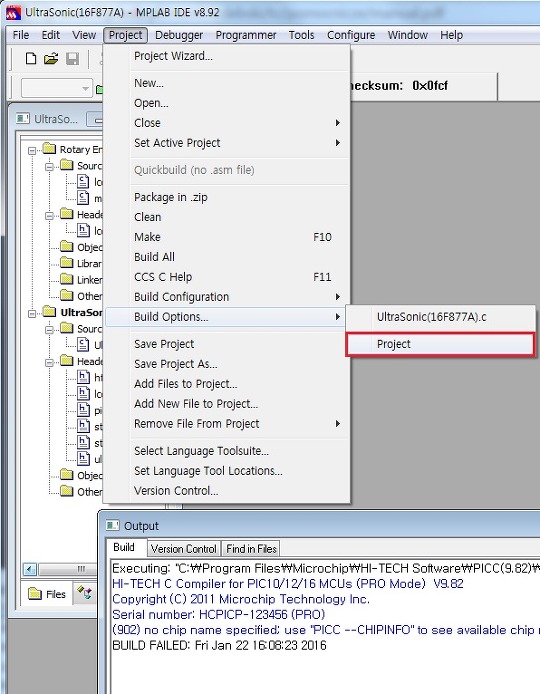The image size is (540, 694).
Task: Select Project in Build Options submenu
Action: [440, 344]
